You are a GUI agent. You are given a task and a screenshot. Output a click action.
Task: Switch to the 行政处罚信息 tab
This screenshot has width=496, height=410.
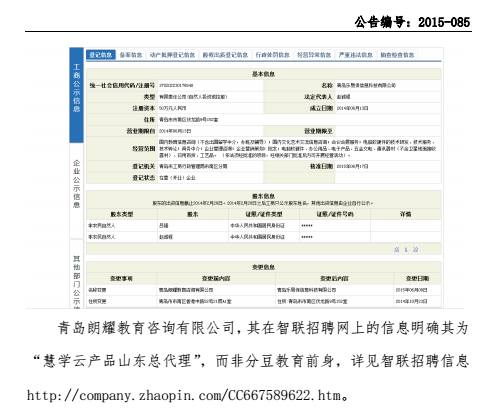pyautogui.click(x=272, y=55)
